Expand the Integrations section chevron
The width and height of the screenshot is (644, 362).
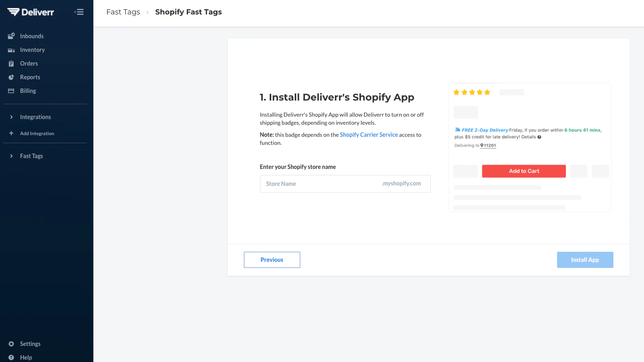coord(11,117)
